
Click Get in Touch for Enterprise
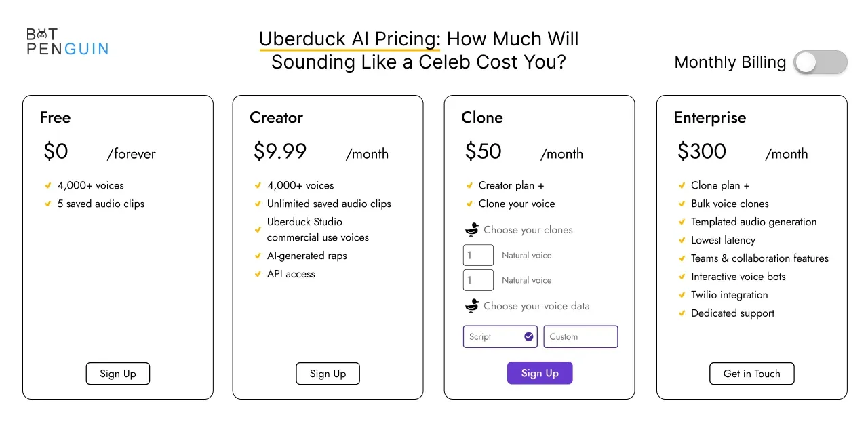(x=751, y=374)
